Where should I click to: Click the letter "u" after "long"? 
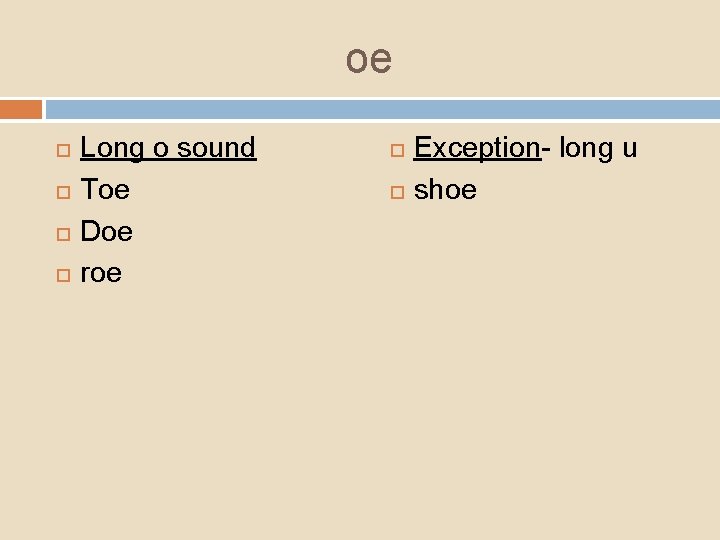[x=629, y=149]
